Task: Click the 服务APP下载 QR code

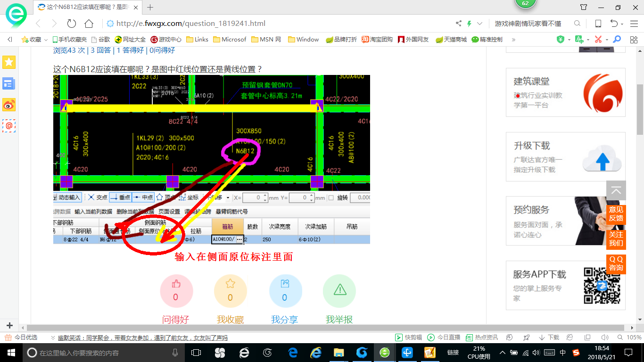Action: 601,285
